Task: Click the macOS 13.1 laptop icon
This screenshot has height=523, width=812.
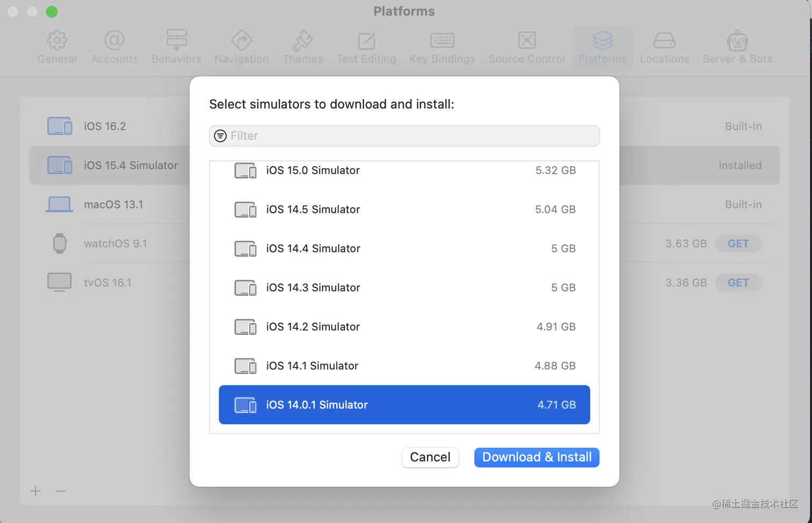Action: pos(60,205)
